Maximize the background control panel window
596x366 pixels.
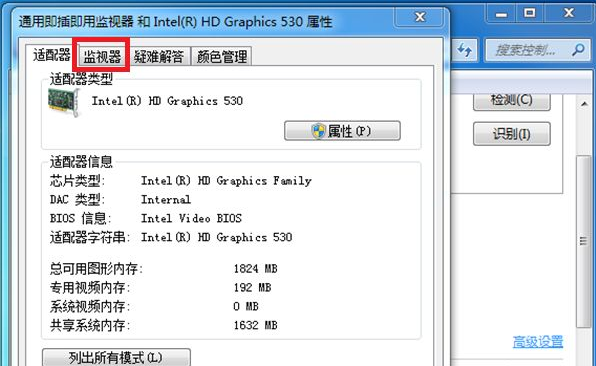[530, 14]
